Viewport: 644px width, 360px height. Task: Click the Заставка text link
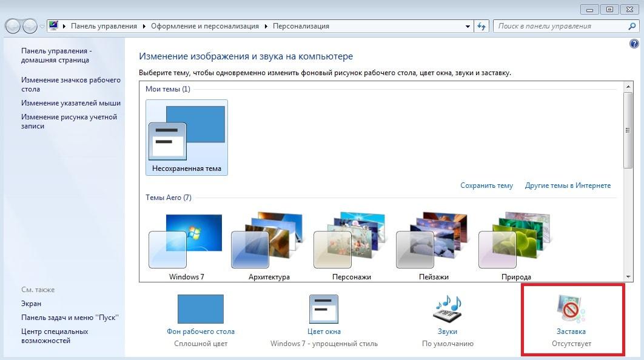(x=571, y=332)
